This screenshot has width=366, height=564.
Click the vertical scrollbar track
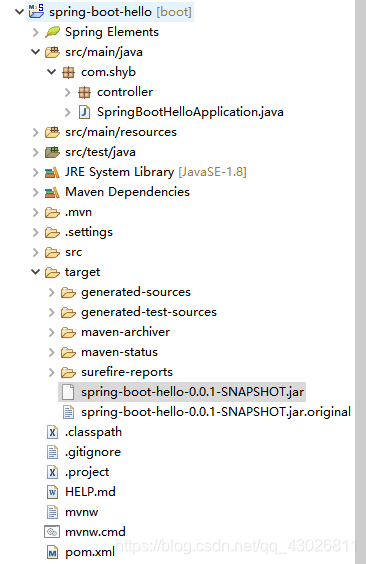(361, 282)
